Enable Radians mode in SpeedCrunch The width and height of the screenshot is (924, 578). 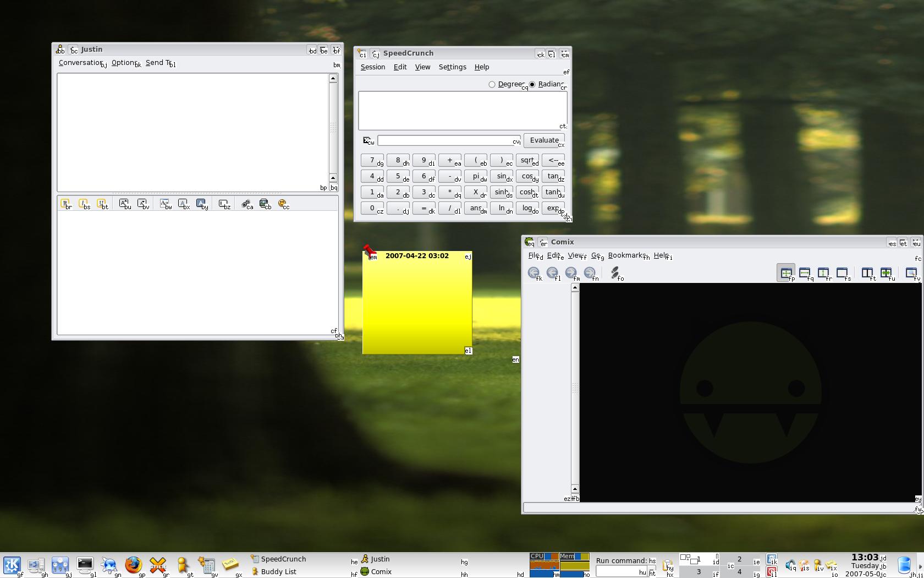(x=532, y=84)
